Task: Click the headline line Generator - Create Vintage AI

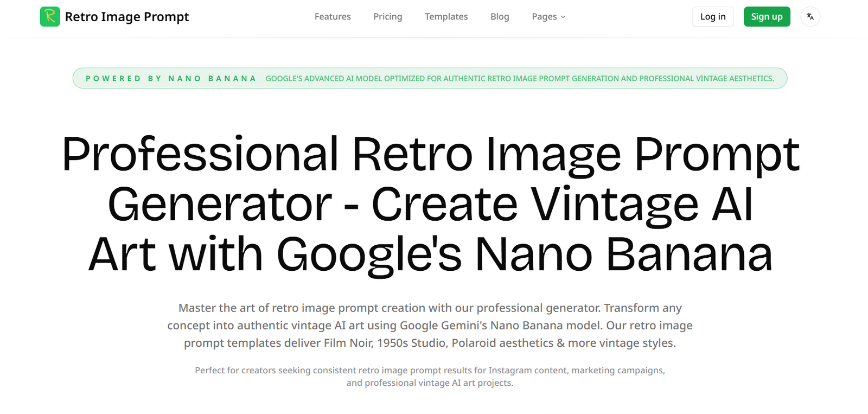Action: click(x=430, y=205)
